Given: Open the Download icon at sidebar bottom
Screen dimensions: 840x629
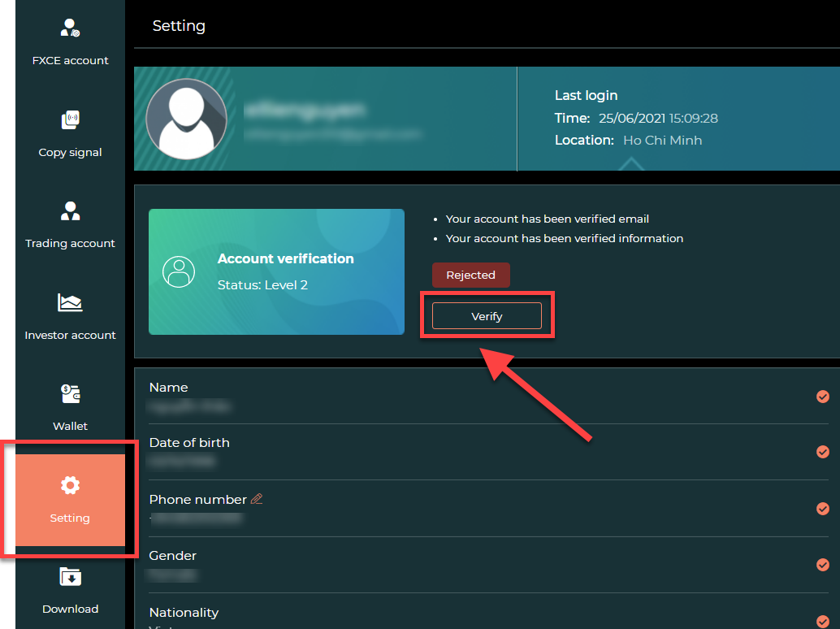Looking at the screenshot, I should coord(70,576).
